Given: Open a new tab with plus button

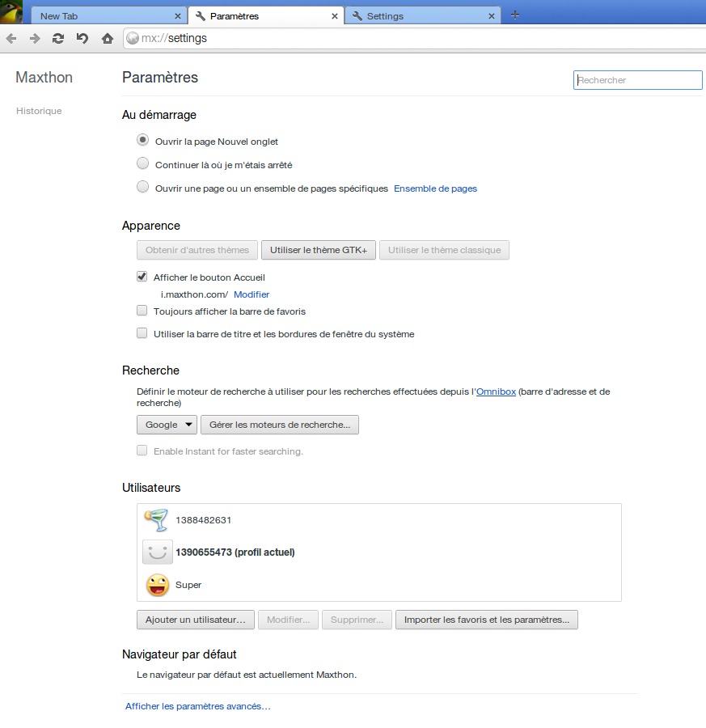Looking at the screenshot, I should coord(515,15).
